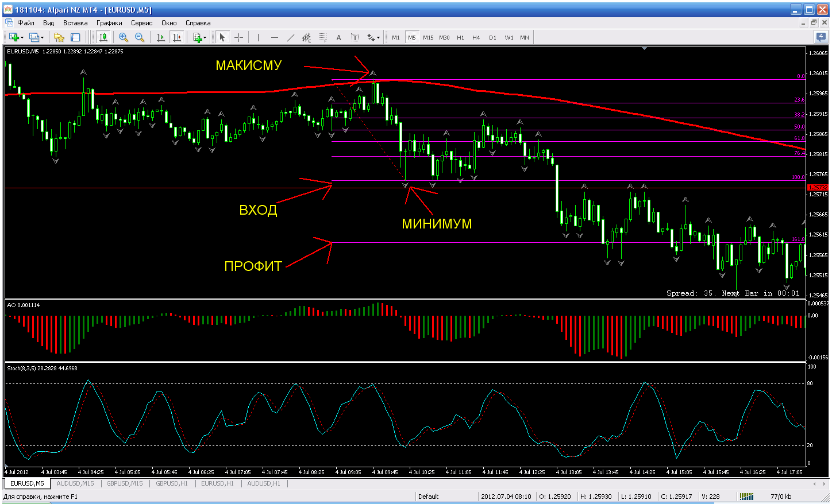This screenshot has height=504, width=832.
Task: Switch chart to M30 timeframe
Action: point(444,37)
